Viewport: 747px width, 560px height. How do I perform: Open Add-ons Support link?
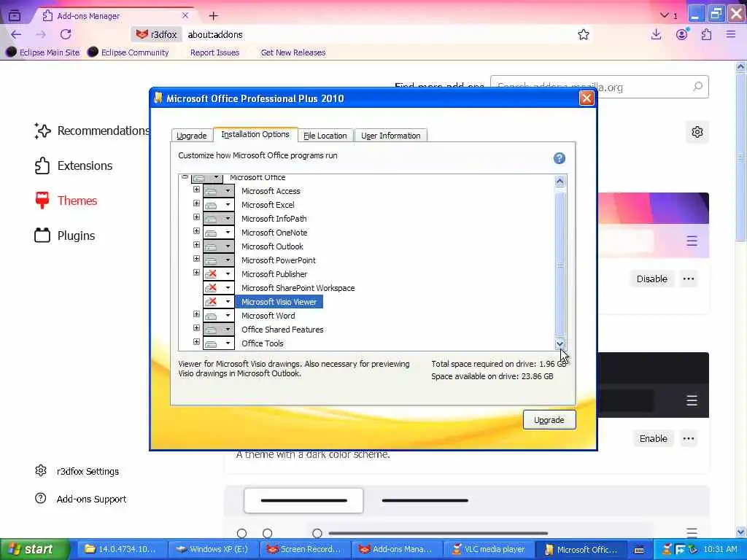pos(80,499)
